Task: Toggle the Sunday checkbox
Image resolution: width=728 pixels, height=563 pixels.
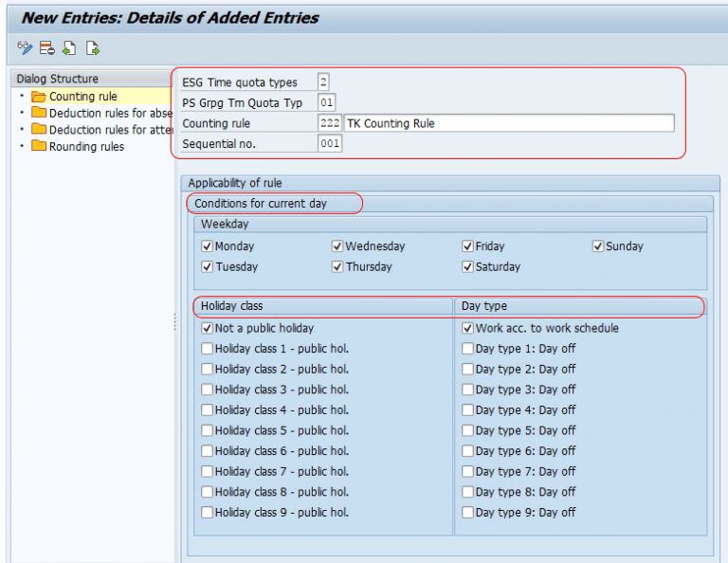Action: 598,246
